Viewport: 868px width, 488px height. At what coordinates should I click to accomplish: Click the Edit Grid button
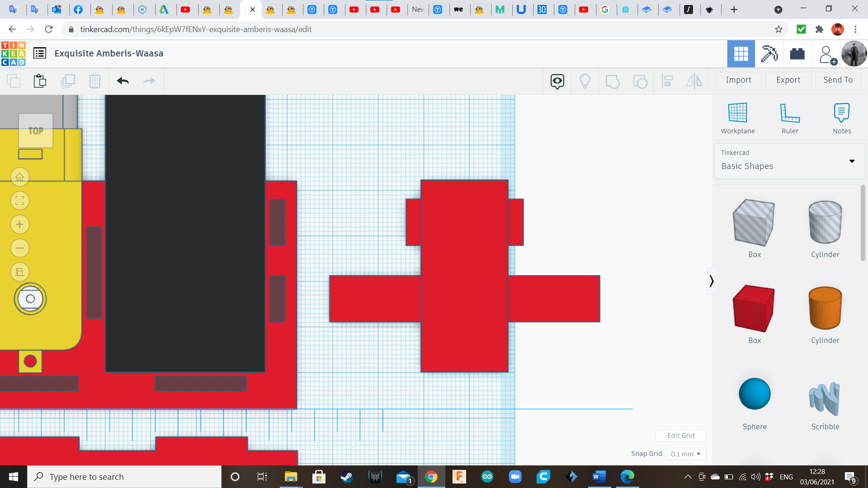pos(680,436)
